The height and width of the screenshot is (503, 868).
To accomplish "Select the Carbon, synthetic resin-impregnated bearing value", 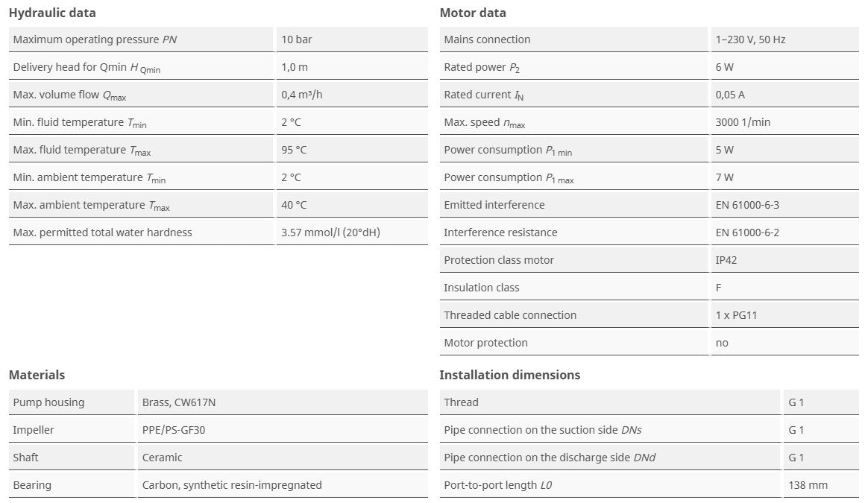I will [232, 485].
